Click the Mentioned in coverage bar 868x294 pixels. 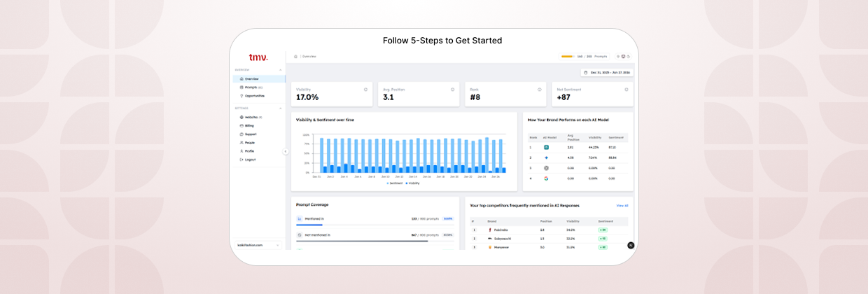coord(374,225)
